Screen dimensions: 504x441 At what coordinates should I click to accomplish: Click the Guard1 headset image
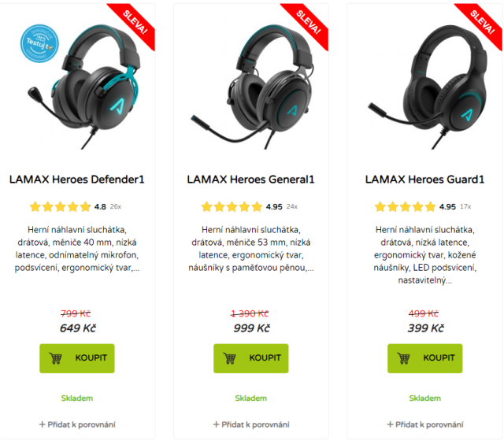pyautogui.click(x=428, y=87)
